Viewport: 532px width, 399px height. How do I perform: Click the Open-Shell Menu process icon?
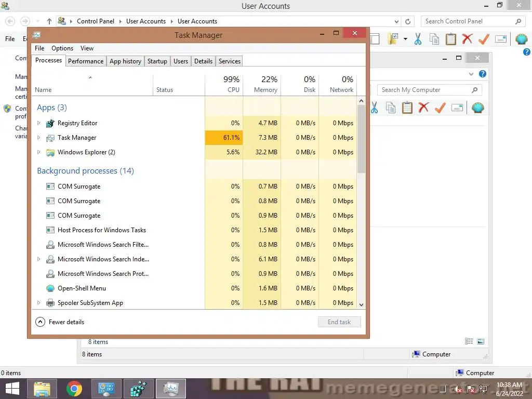[50, 288]
